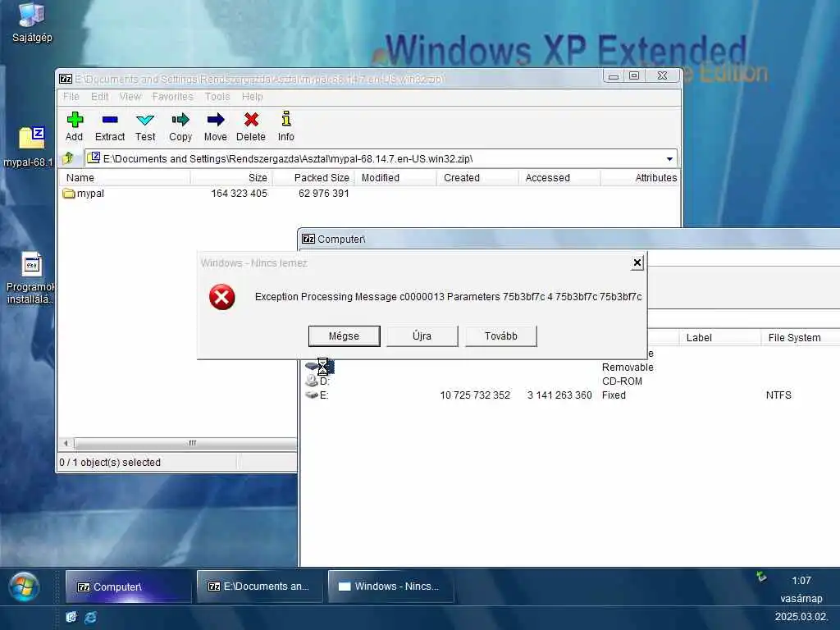Sort by the Size column header

click(231, 178)
